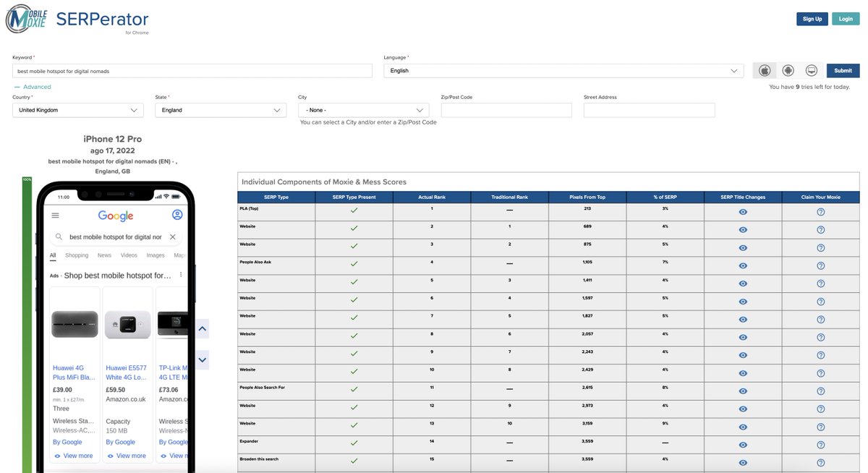Open the Country dropdown showing United Kingdom
Viewport: 868px width, 473px height.
(78, 110)
